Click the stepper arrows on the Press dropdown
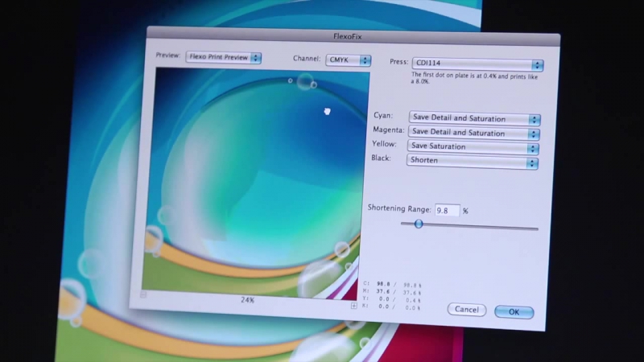644x362 pixels. 537,65
